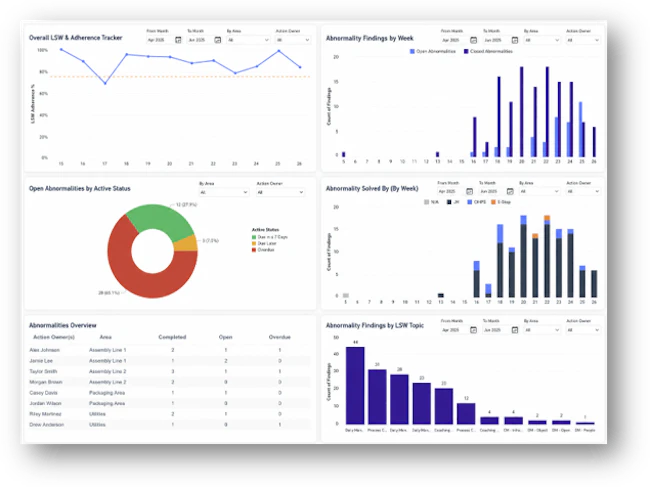Select the Drew Anderson row name
Screen dimensions: 650x487
coord(46,425)
